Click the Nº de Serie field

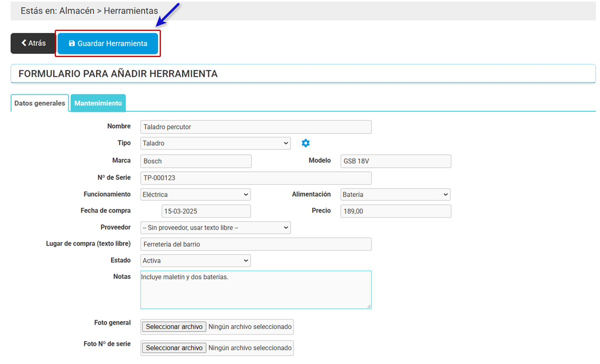[256, 178]
